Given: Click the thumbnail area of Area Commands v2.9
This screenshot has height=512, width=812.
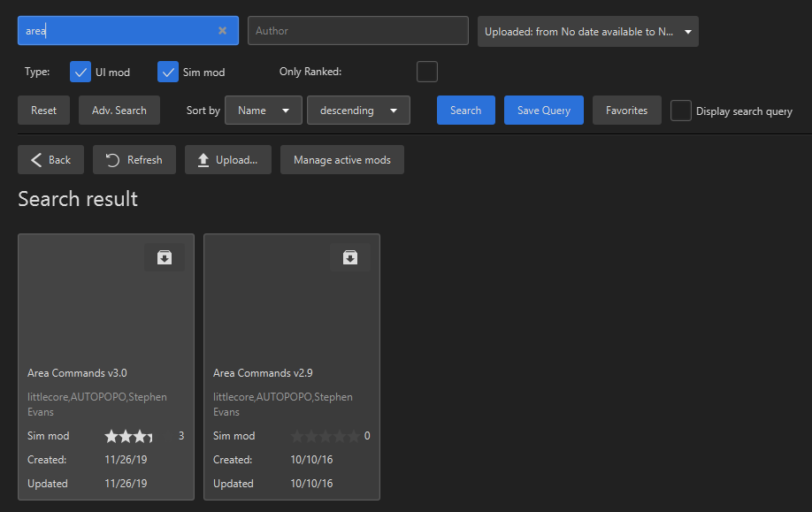Looking at the screenshot, I should tap(292, 298).
